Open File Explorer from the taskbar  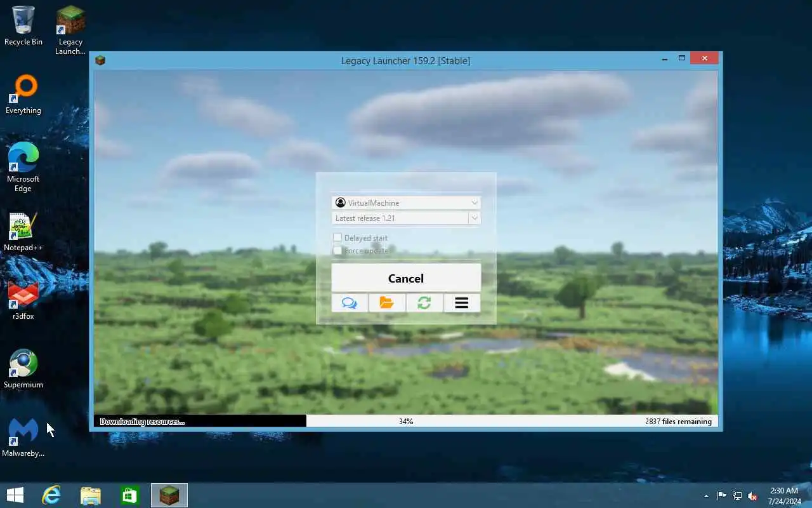[x=91, y=495]
